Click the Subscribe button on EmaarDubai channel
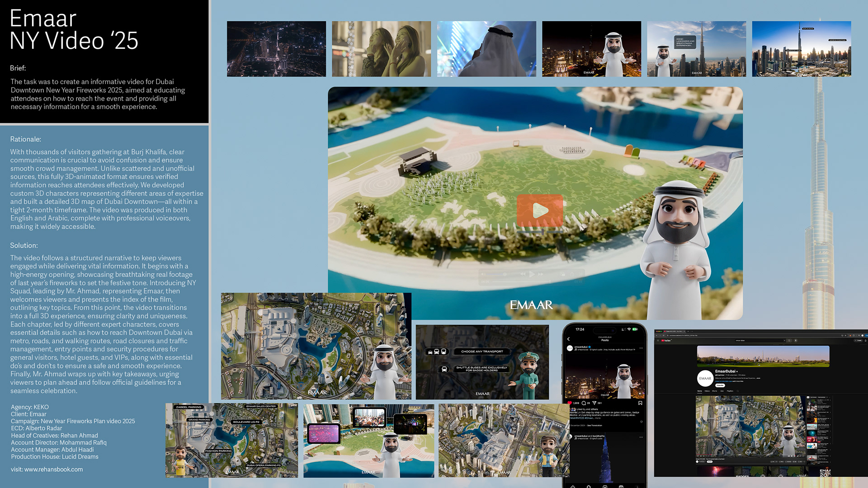This screenshot has width=868, height=488. click(720, 385)
